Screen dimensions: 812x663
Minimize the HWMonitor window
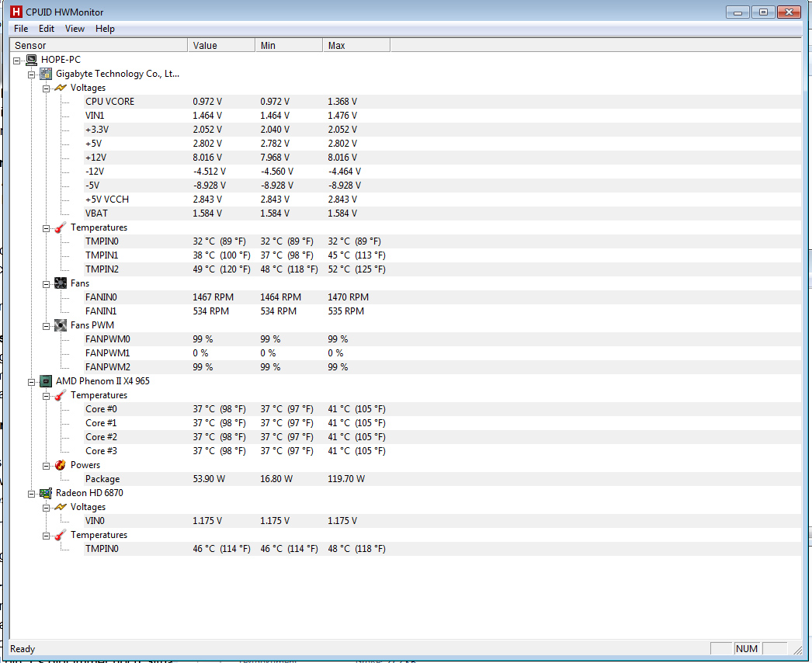(x=737, y=12)
